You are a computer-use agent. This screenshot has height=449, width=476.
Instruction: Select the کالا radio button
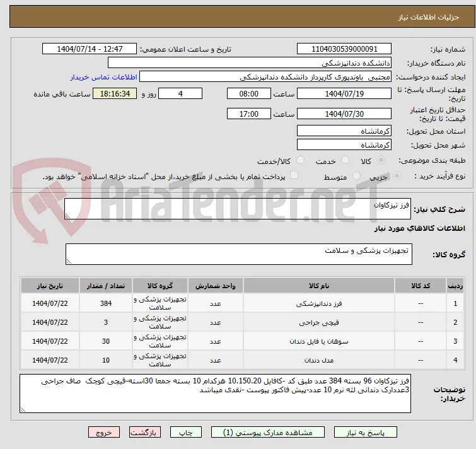coord(381,160)
